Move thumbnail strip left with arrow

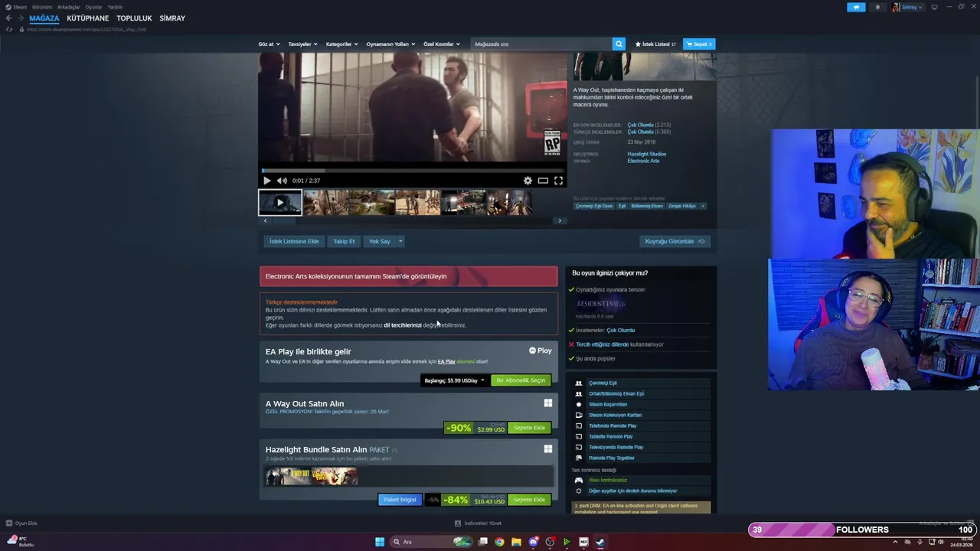click(265, 220)
